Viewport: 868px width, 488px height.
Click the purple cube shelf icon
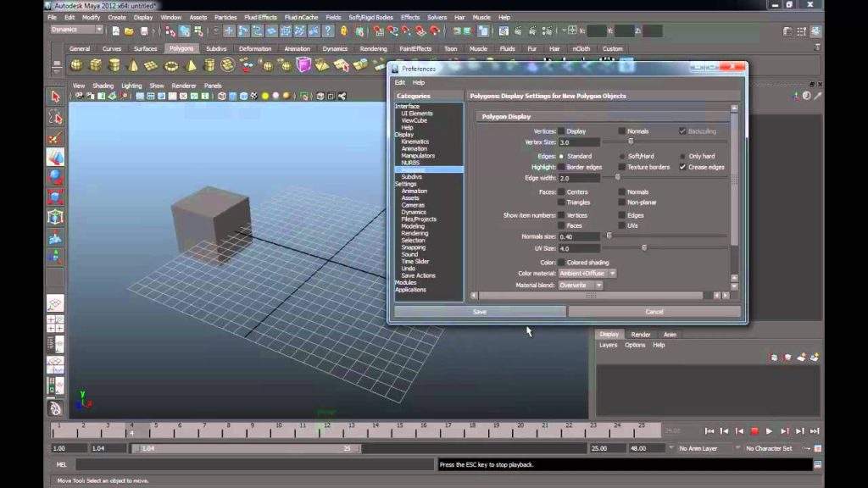click(x=303, y=65)
